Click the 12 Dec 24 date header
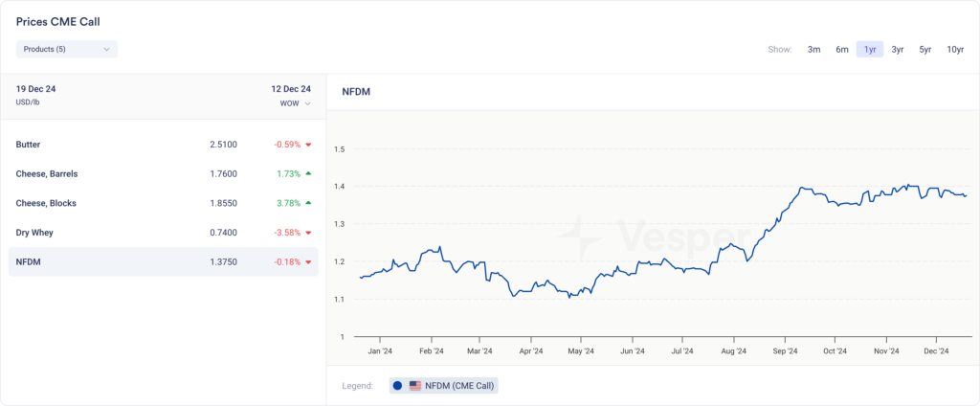The width and height of the screenshot is (980, 406). pyautogui.click(x=291, y=89)
